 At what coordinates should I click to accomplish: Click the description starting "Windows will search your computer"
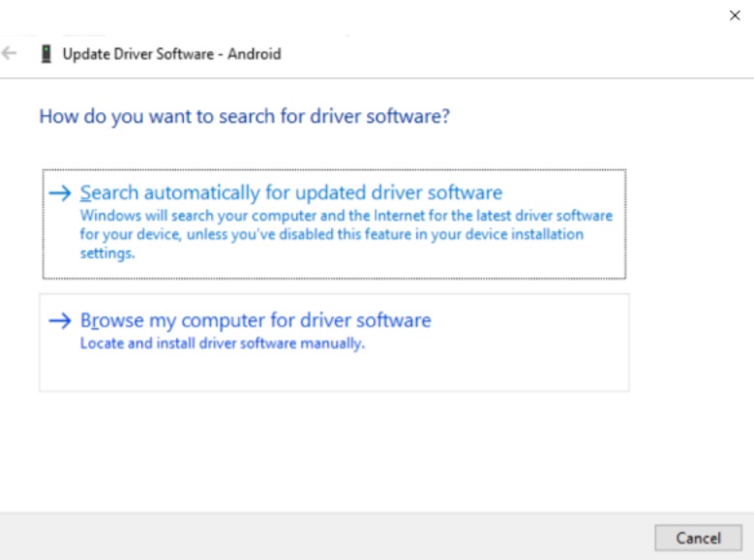[347, 234]
